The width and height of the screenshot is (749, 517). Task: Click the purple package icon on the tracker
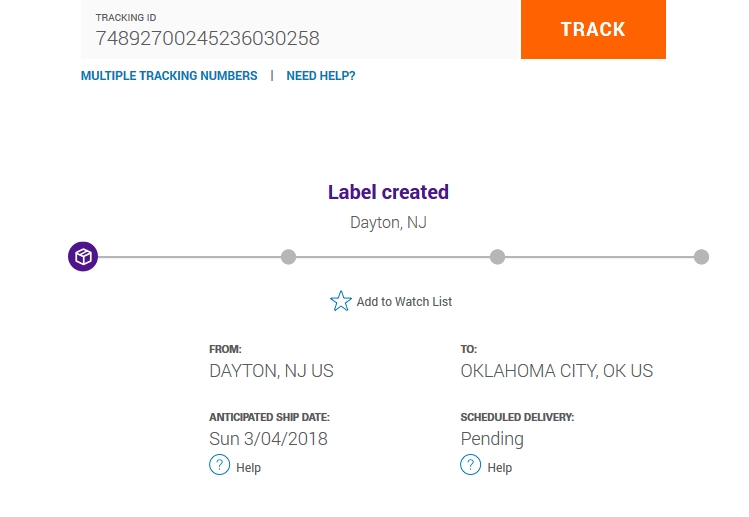pos(83,257)
